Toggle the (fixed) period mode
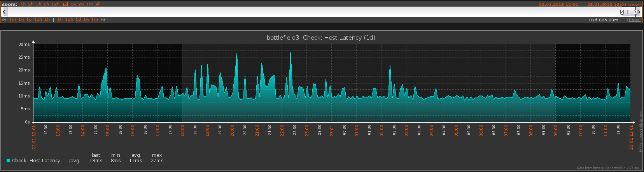 [x=634, y=20]
